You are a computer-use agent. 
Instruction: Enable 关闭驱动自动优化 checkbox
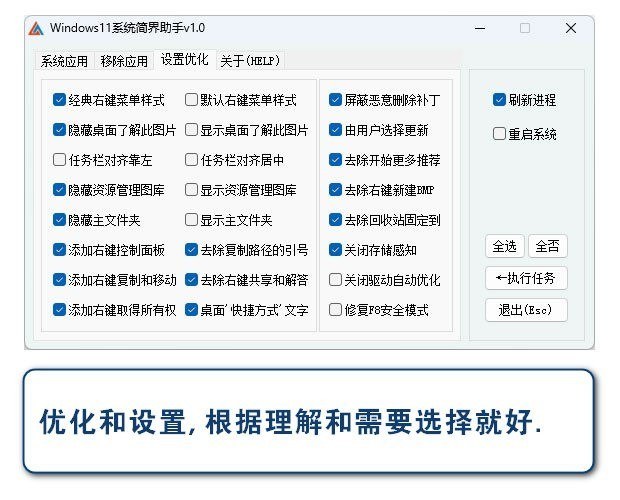point(336,280)
